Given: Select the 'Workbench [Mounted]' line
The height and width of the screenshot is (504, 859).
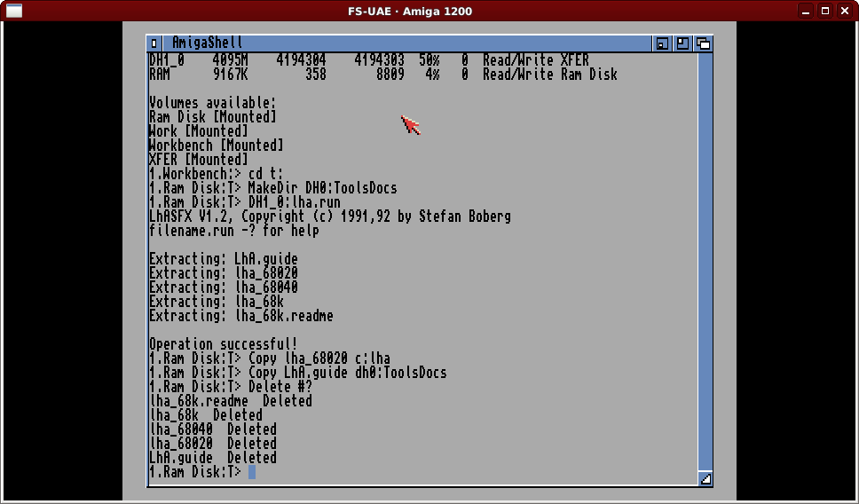Looking at the screenshot, I should pyautogui.click(x=217, y=146).
